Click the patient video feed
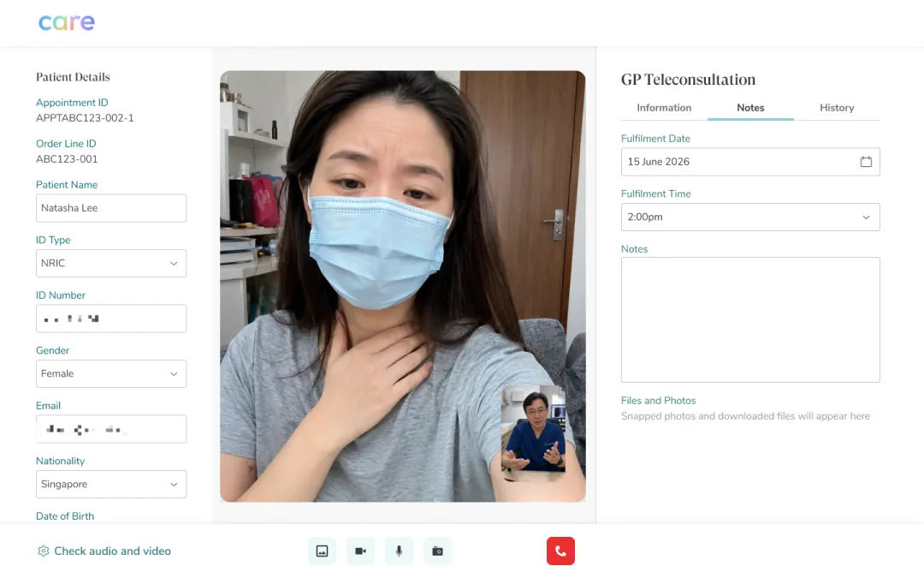 click(x=402, y=286)
